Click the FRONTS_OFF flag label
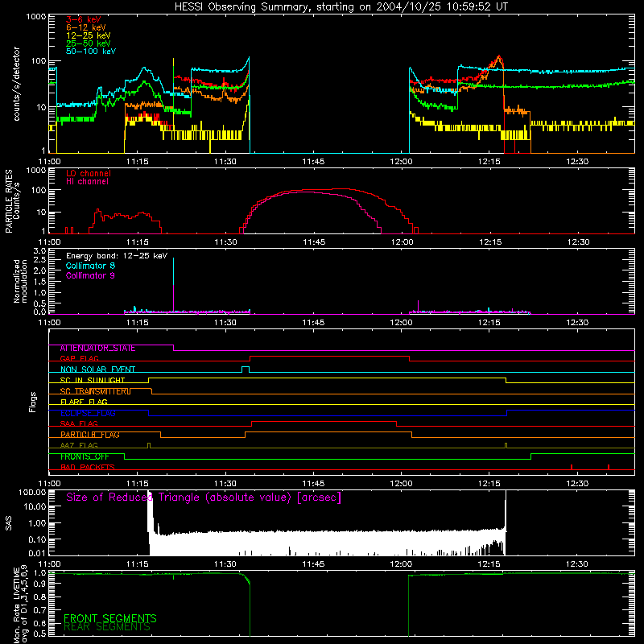 coord(85,456)
